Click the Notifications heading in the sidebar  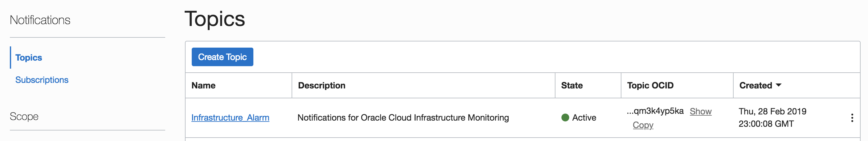pos(40,20)
